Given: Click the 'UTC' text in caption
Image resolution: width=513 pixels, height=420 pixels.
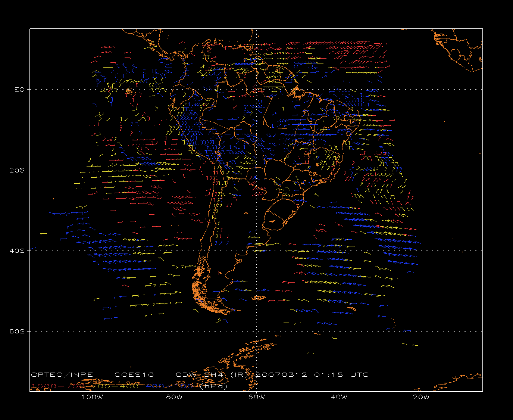Looking at the screenshot, I should click(359, 375).
